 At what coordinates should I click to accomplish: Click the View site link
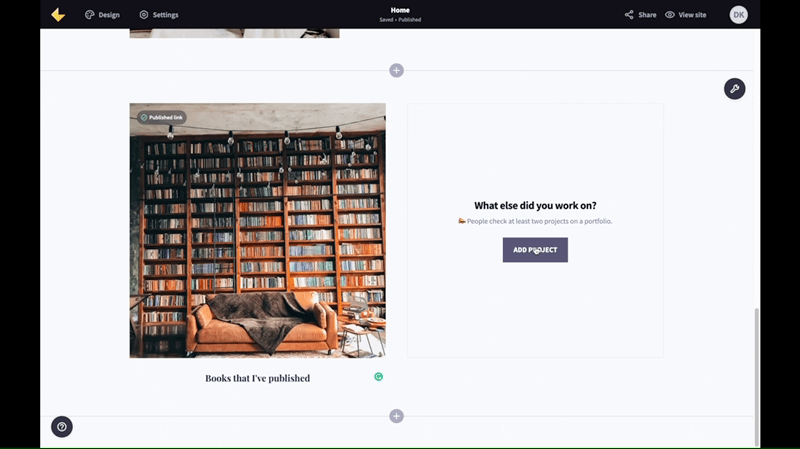692,15
